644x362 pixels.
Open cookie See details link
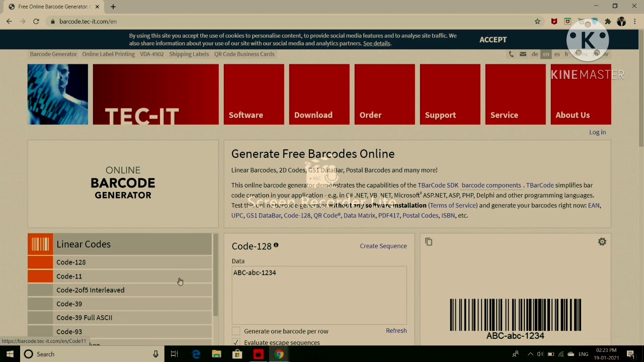(377, 43)
